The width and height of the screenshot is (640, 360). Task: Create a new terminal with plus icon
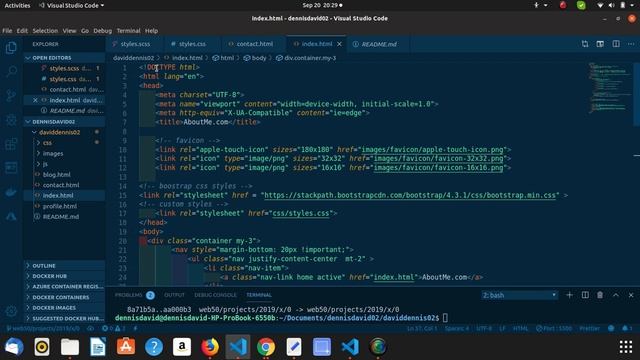tap(569, 295)
